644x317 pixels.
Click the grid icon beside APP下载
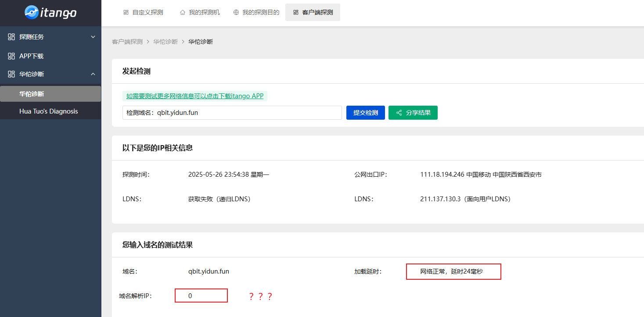pos(11,56)
